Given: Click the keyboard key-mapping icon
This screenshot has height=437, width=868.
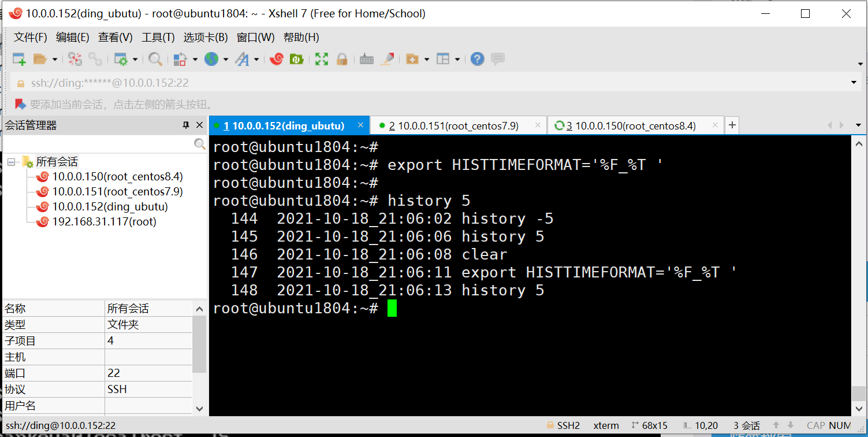Looking at the screenshot, I should click(x=367, y=59).
